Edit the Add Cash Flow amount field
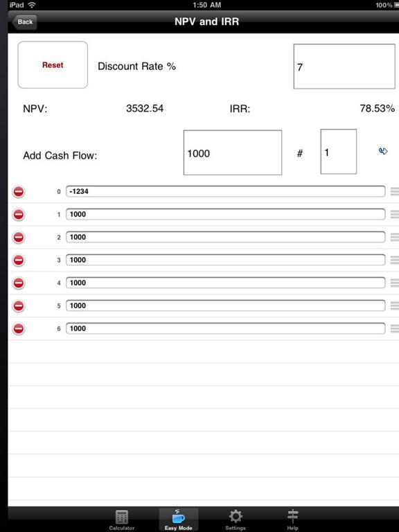Viewport: 399px width, 532px height. 233,152
